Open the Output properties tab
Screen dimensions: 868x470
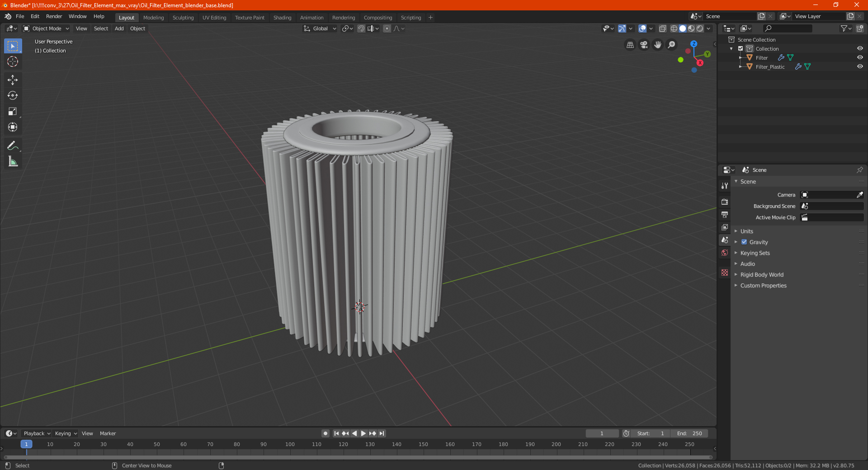tap(725, 214)
